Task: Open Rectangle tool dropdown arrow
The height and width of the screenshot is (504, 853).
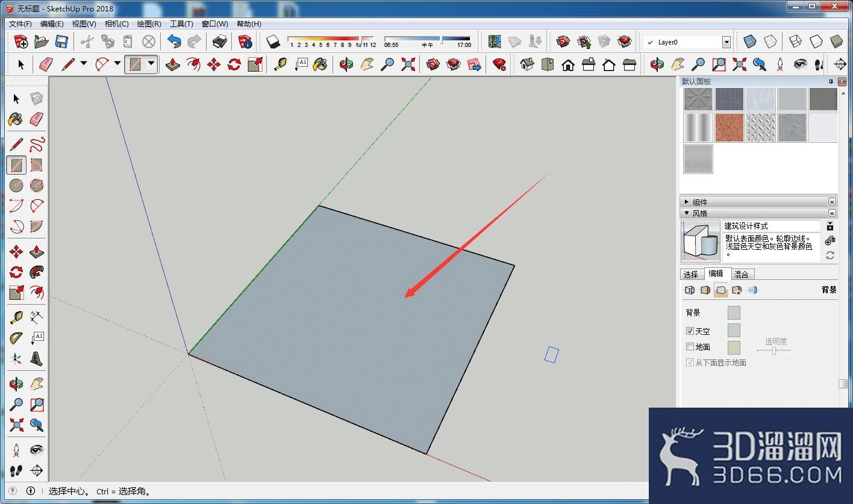Action: pos(151,63)
